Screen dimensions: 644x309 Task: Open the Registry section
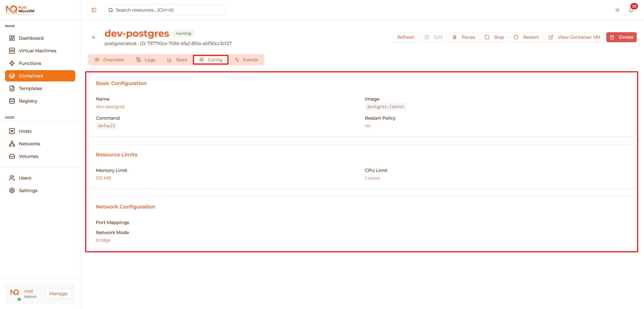tap(29, 101)
